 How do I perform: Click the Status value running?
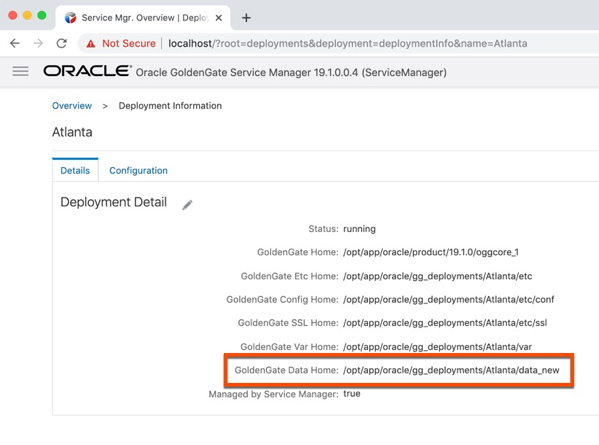point(359,229)
